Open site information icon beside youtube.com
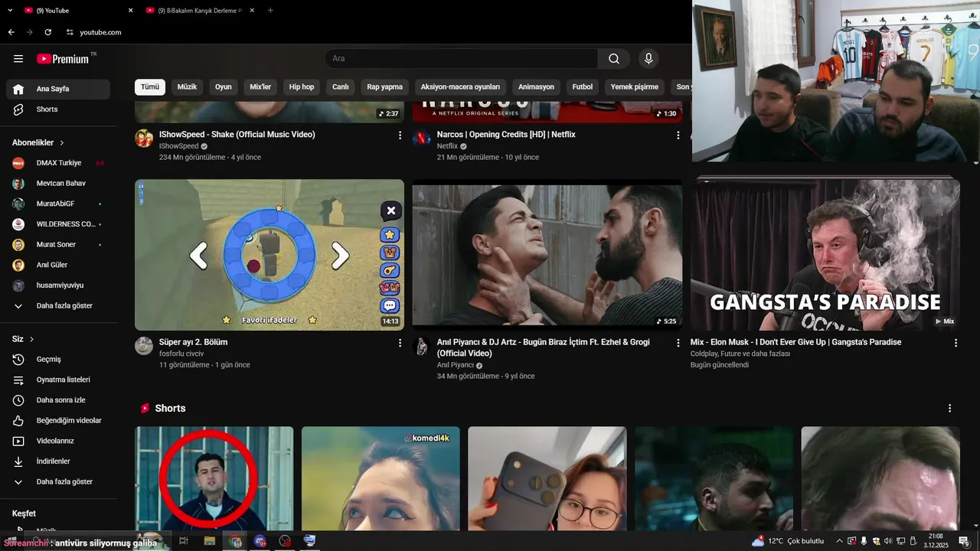The image size is (980, 551). coord(70,32)
